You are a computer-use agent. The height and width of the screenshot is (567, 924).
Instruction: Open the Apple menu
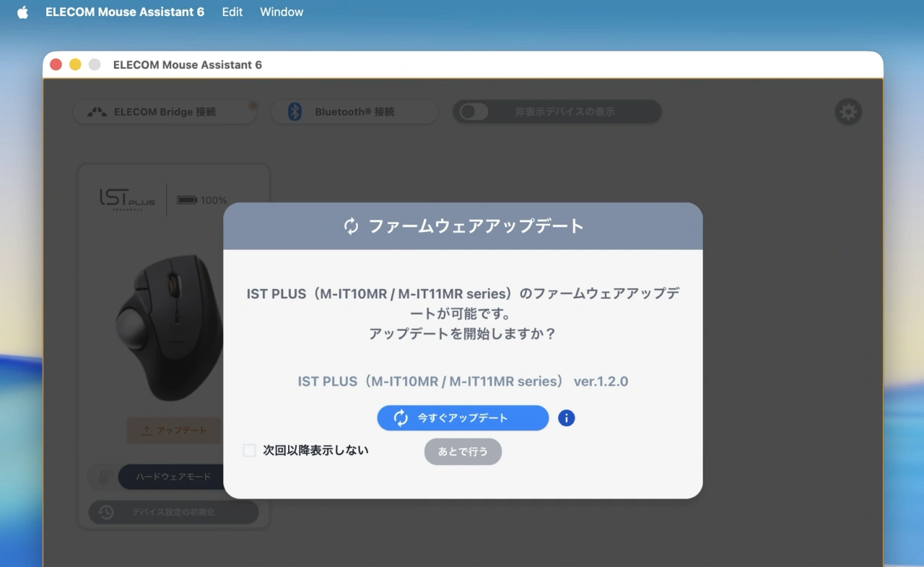(22, 12)
